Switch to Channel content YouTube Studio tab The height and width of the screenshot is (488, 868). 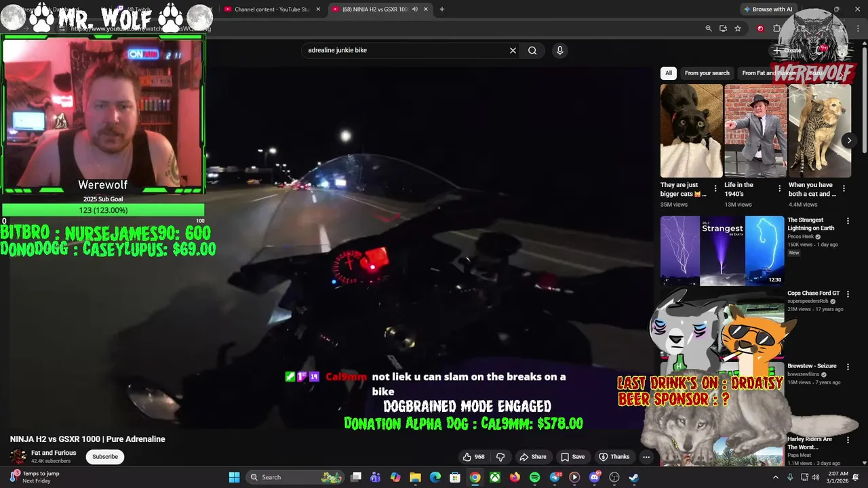coord(271,9)
